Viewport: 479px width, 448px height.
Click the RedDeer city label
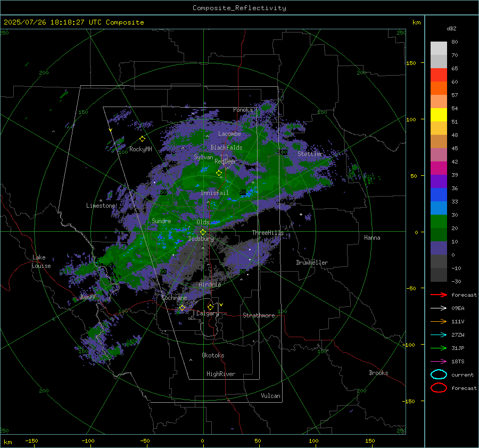point(226,161)
